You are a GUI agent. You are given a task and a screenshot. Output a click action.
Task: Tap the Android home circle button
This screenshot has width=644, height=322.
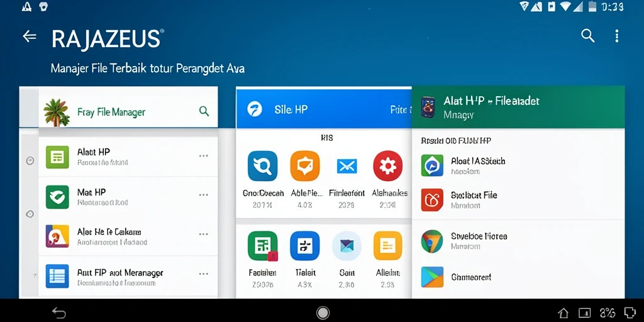[323, 313]
